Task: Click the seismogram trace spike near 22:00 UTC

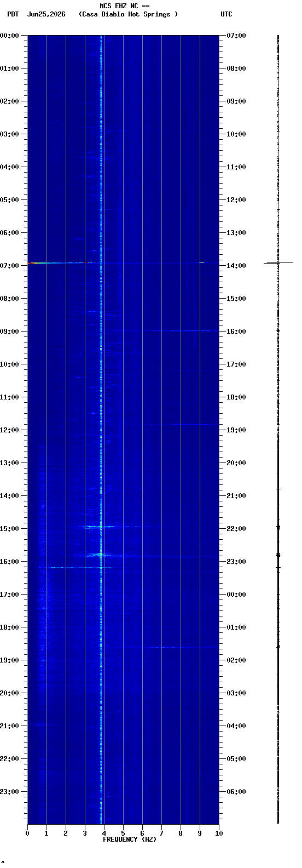Action: (278, 527)
